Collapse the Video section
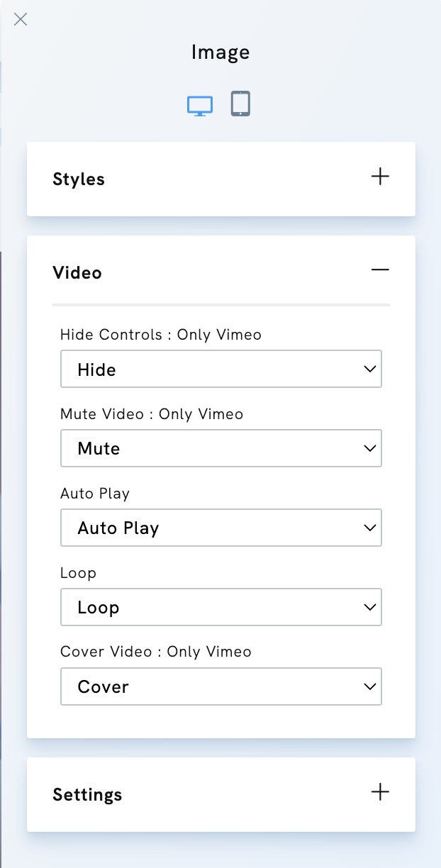Viewport: 441px width, 868px height. pyautogui.click(x=380, y=270)
